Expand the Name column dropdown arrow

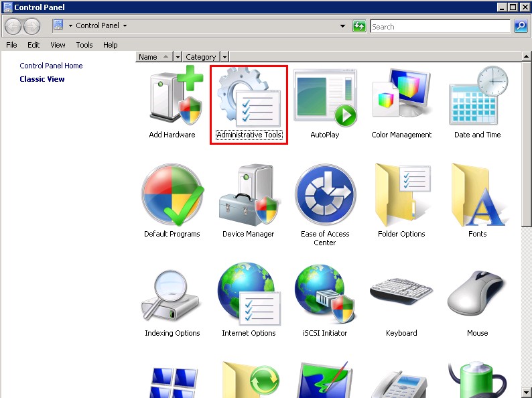pos(178,57)
